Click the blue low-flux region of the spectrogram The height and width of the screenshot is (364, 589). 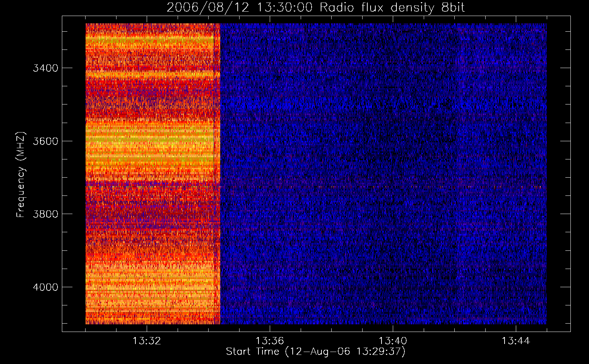tap(383, 174)
